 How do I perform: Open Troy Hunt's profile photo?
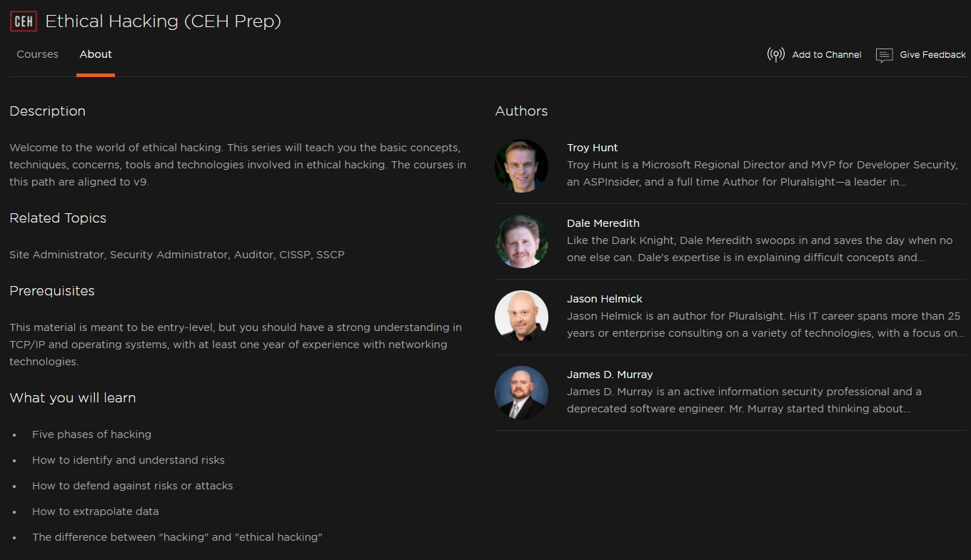pos(521,166)
